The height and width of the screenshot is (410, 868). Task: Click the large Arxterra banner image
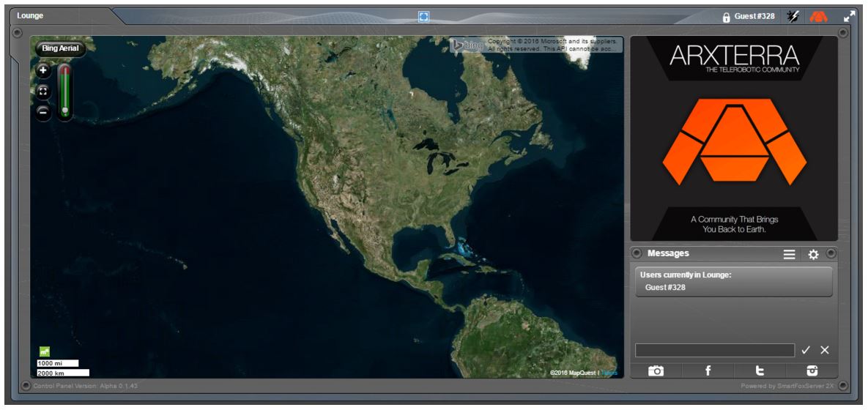[x=734, y=138]
